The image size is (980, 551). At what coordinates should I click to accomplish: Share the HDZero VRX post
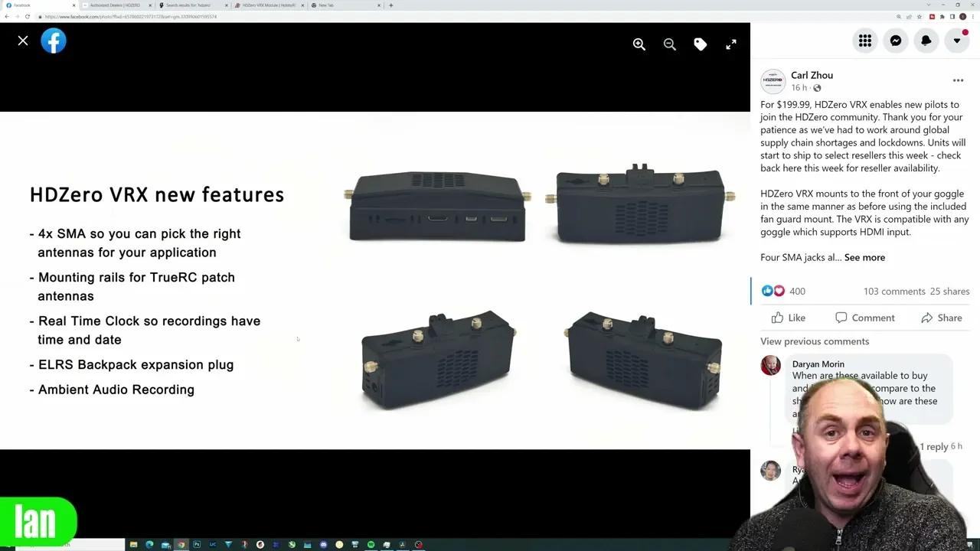(942, 318)
